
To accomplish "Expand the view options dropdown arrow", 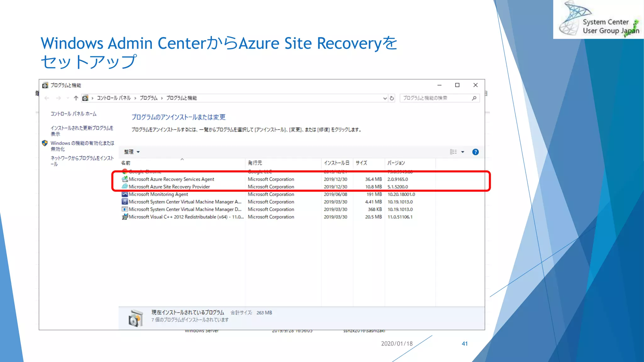I will pyautogui.click(x=463, y=152).
